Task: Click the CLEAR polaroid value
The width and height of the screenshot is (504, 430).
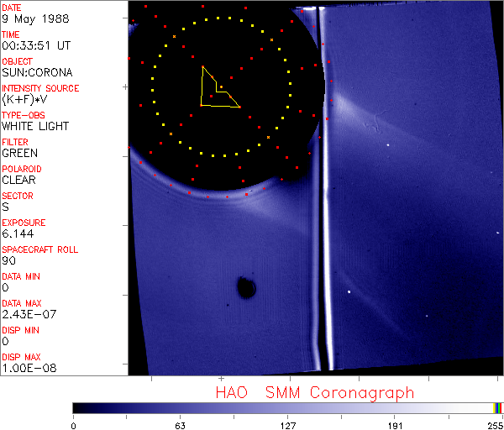Action: 19,180
